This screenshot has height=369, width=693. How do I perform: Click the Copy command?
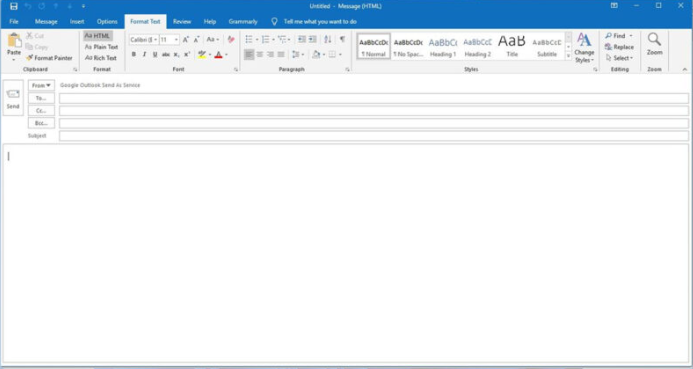pos(37,47)
